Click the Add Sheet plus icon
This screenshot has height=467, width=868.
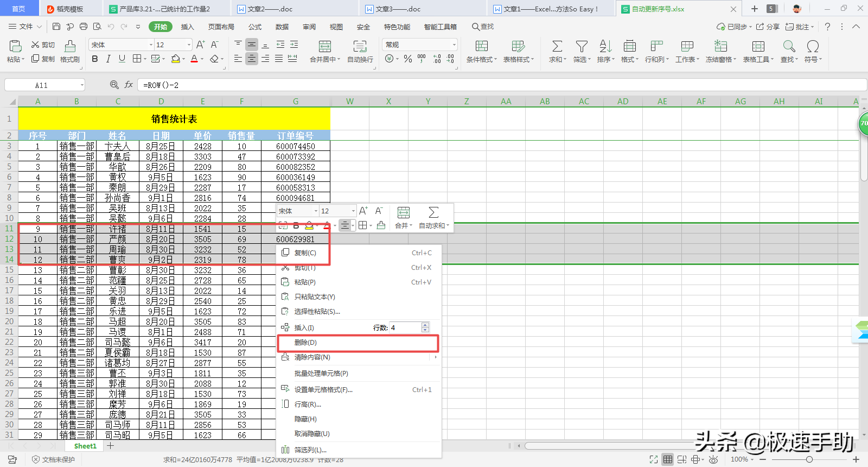111,446
